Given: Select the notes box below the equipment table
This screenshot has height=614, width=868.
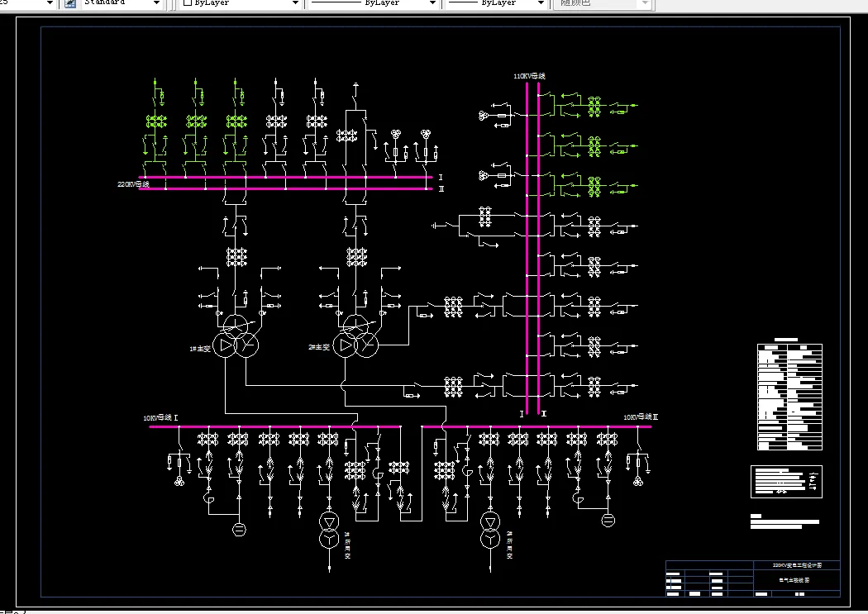Looking at the screenshot, I should point(786,481).
